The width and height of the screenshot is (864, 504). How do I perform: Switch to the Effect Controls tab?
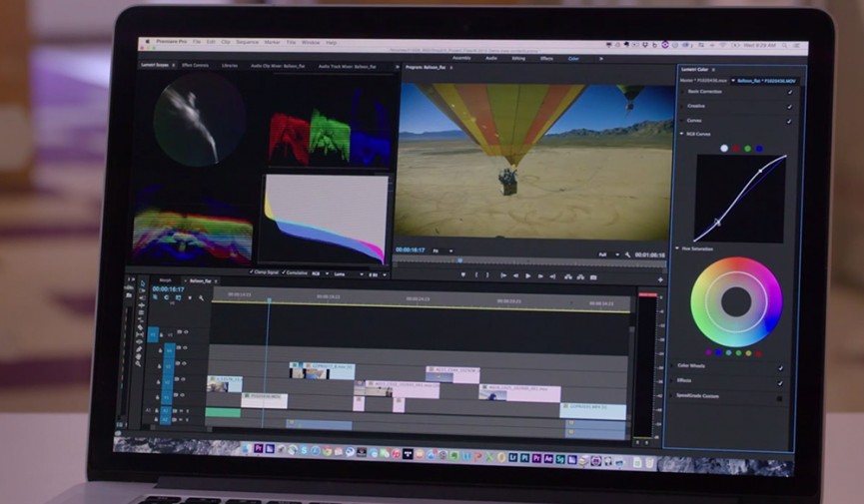[195, 65]
